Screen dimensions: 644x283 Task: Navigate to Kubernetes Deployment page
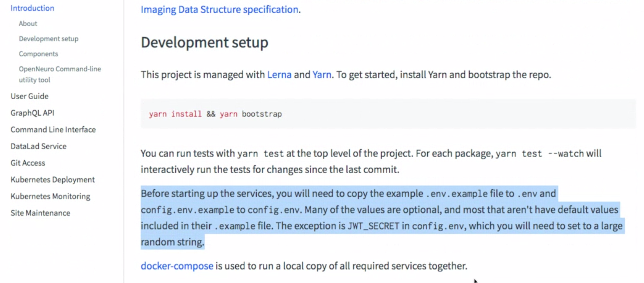(x=52, y=179)
